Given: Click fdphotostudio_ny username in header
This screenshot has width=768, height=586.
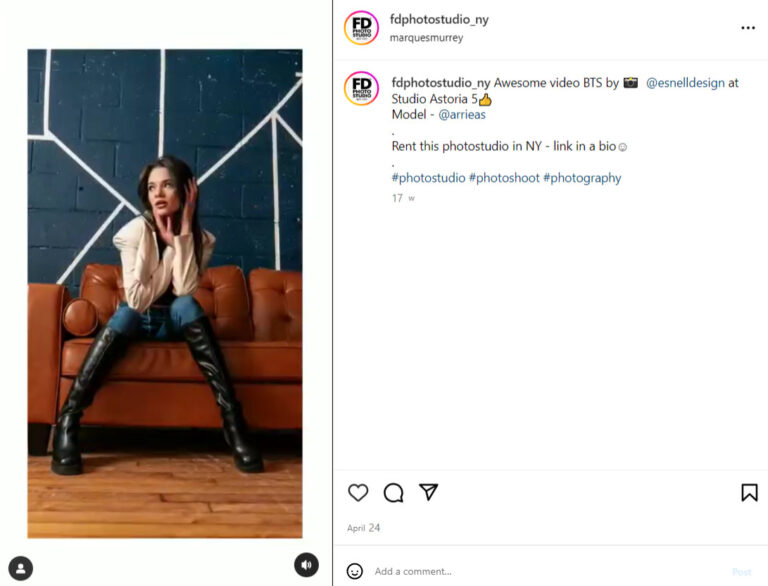Looking at the screenshot, I should 439,20.
